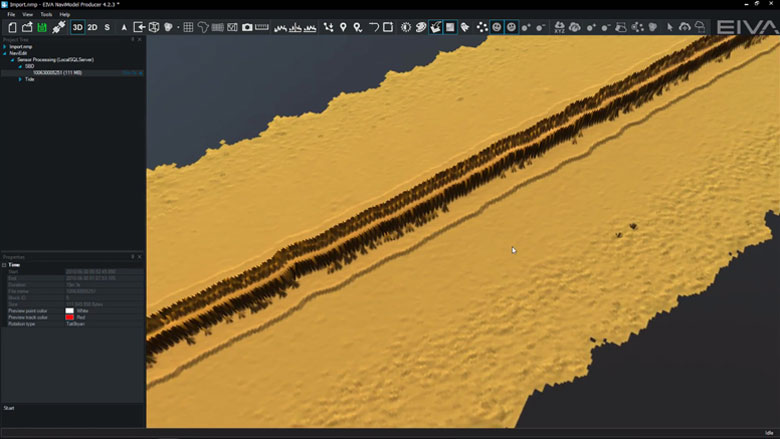Switch to 2D view mode

(x=93, y=27)
